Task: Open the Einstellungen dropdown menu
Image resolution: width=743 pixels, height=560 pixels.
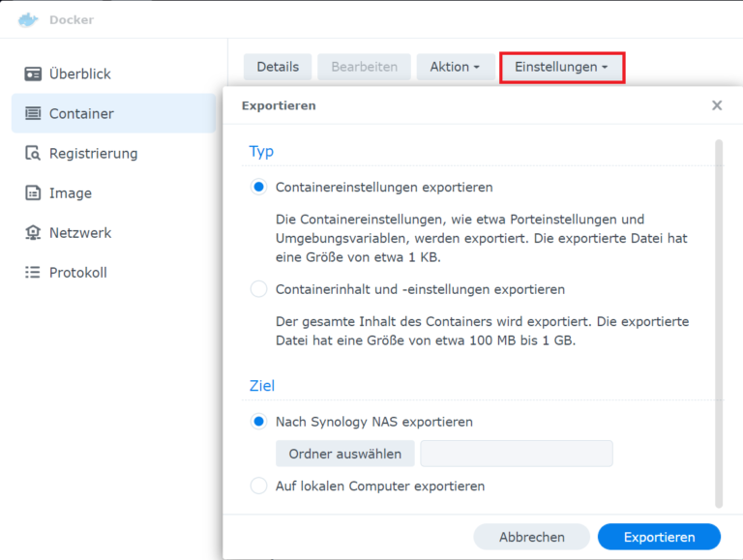Action: (562, 68)
